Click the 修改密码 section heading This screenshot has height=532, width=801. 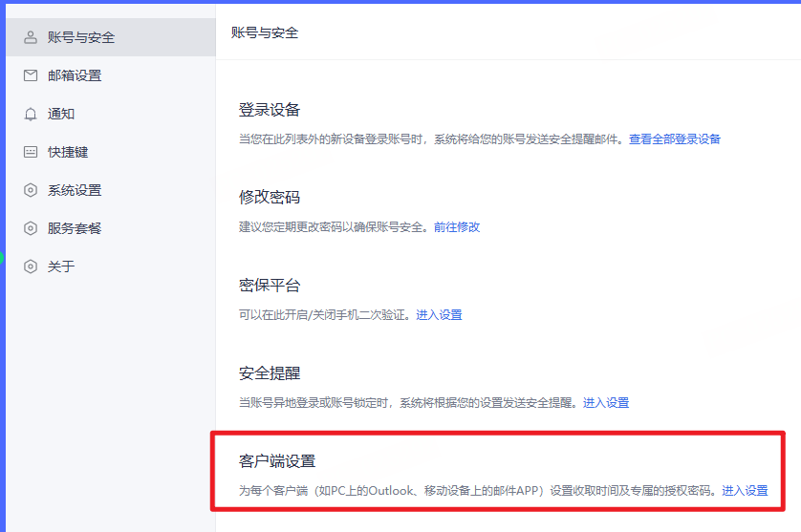click(x=270, y=197)
